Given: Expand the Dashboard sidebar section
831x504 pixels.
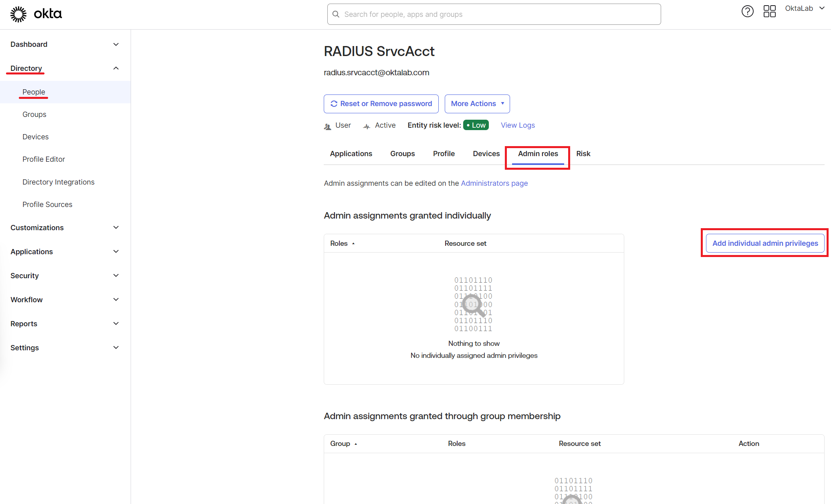Looking at the screenshot, I should click(x=116, y=44).
